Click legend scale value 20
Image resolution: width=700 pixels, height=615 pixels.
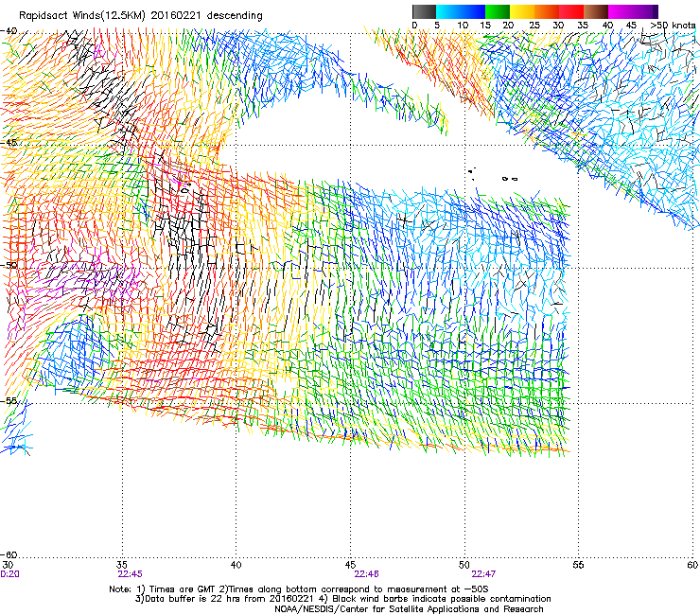508,26
